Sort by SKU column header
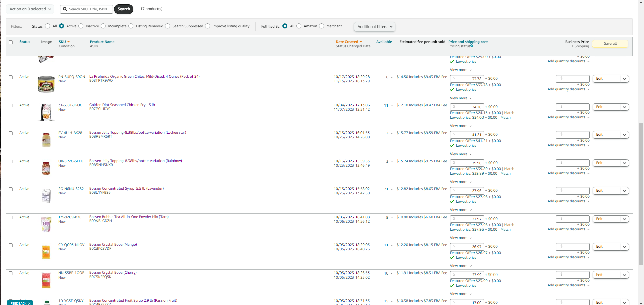Image resolution: width=644 pixels, height=305 pixels. tap(64, 42)
